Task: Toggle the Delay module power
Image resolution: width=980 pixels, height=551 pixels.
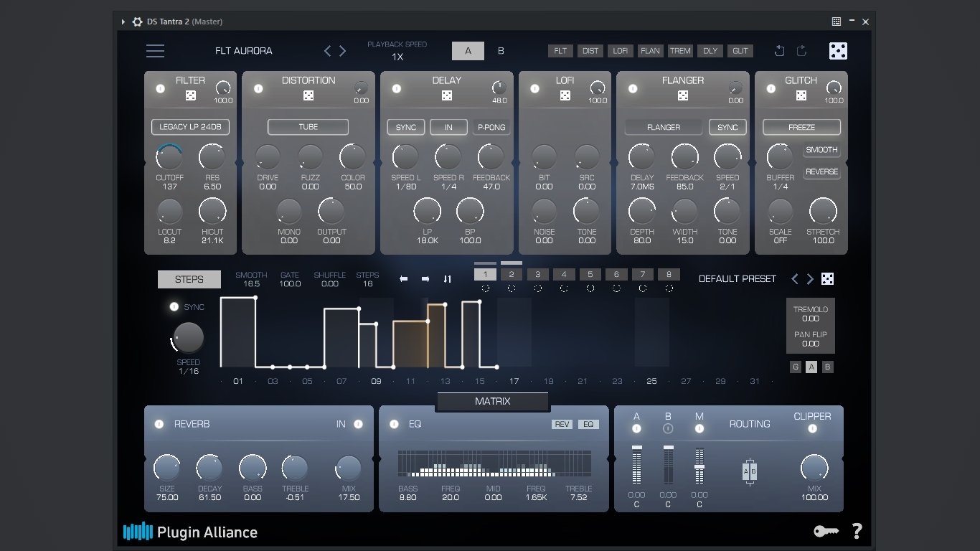Action: (396, 89)
